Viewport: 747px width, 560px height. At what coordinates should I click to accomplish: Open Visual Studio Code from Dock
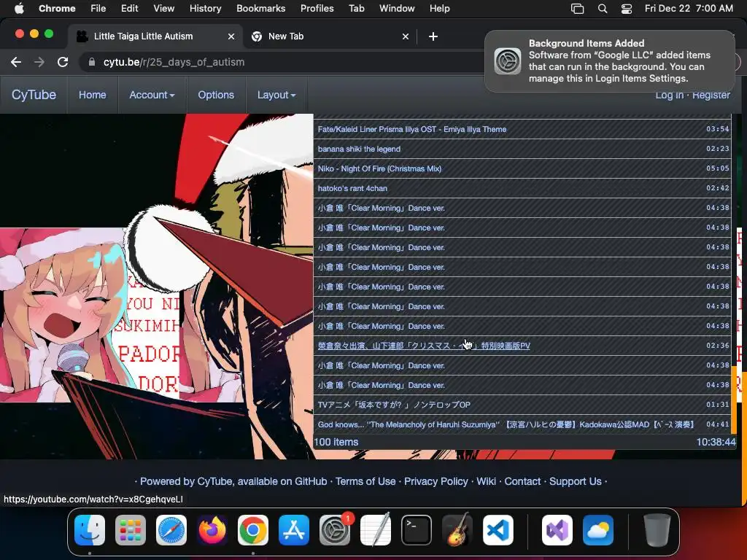click(498, 530)
